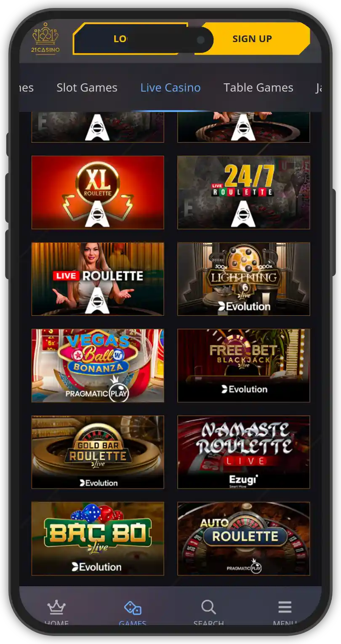Open the 21Casino crown logo
Image resolution: width=341 pixels, height=644 pixels.
(x=46, y=38)
